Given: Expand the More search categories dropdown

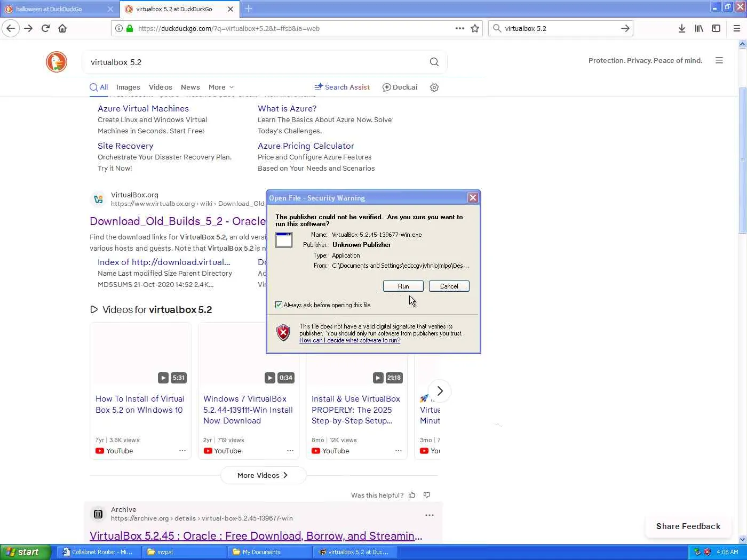Looking at the screenshot, I should click(221, 87).
